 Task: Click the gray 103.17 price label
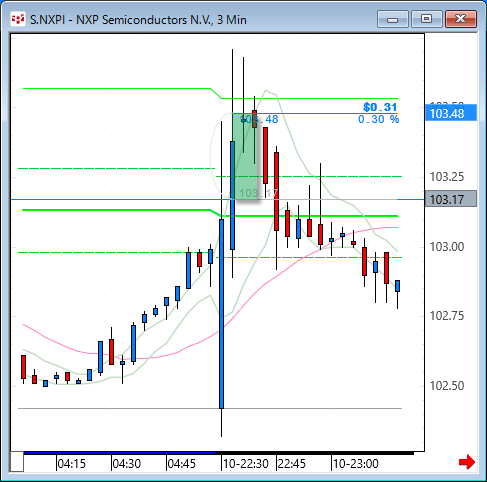[x=451, y=199]
